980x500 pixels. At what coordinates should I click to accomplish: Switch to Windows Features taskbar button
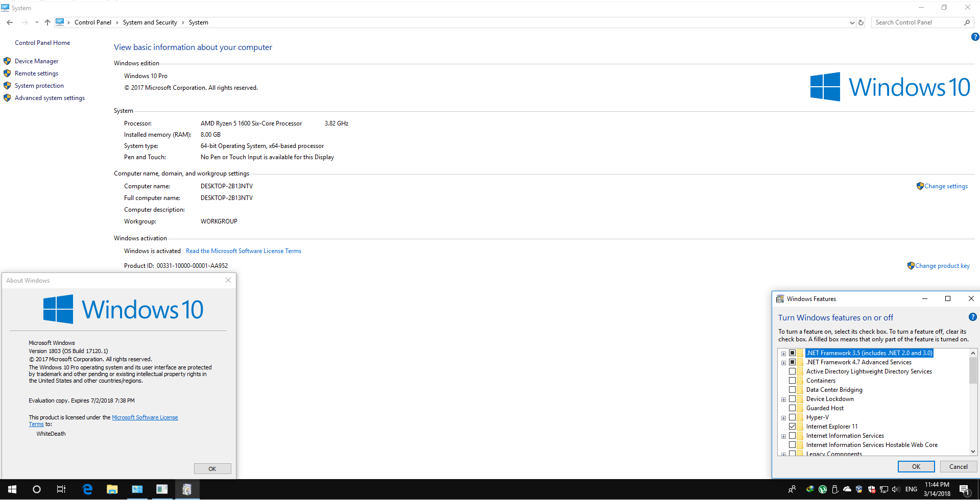187,489
